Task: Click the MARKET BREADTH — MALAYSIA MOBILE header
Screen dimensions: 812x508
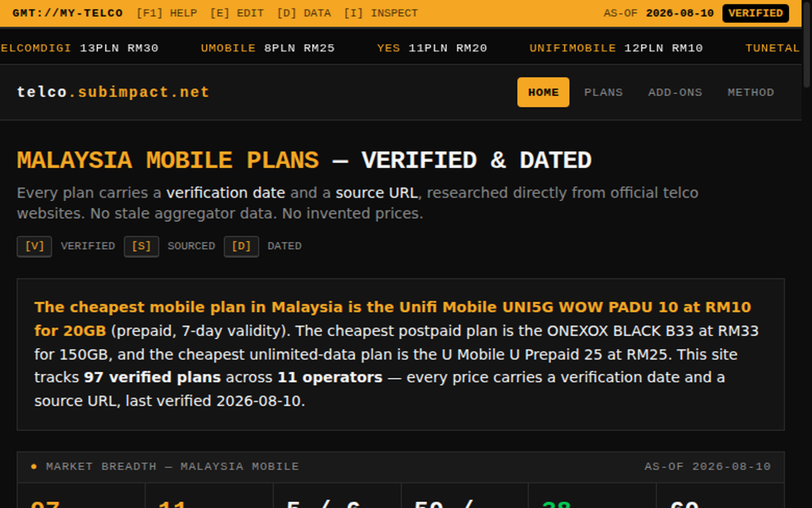Action: pos(173,467)
